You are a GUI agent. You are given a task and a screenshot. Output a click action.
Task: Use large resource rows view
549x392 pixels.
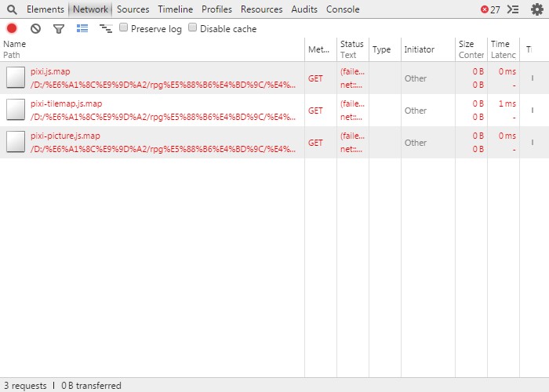[x=82, y=28]
